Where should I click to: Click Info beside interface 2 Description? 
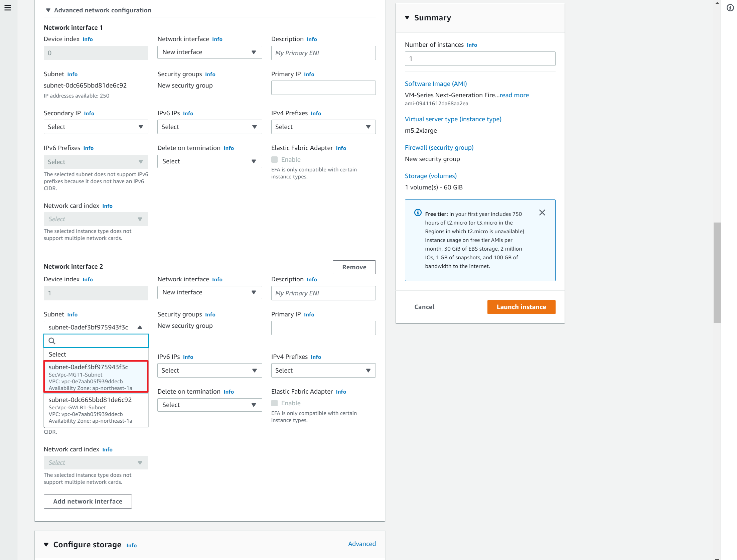point(312,280)
